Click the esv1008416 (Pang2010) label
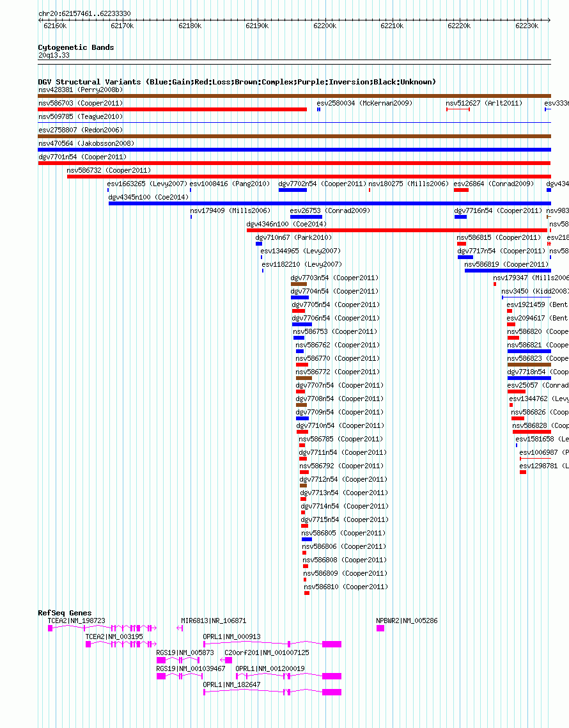The image size is (569, 728). coord(230,184)
